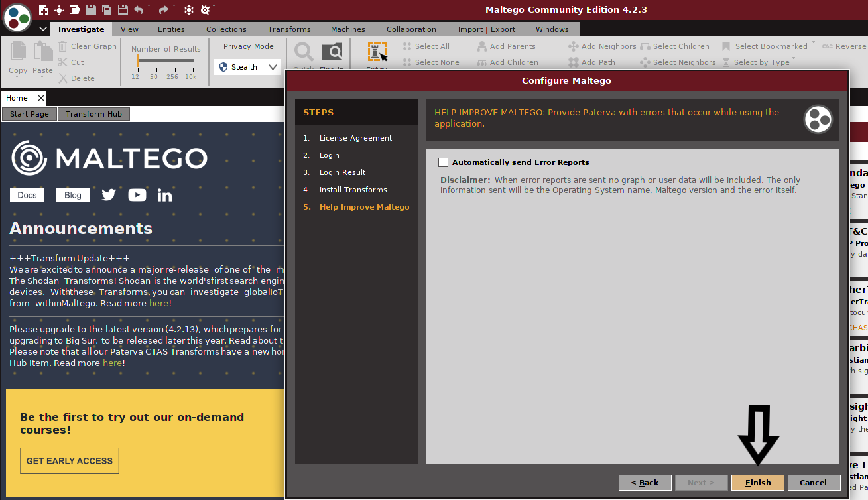
Task: Click Select Children in the ribbon
Action: 674,46
